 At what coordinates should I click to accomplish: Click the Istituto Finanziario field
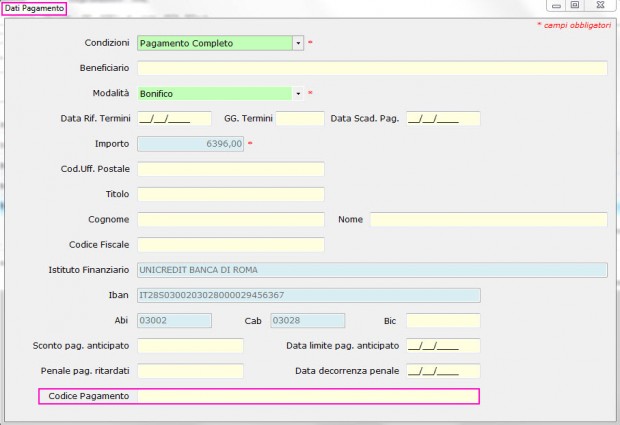click(x=372, y=270)
